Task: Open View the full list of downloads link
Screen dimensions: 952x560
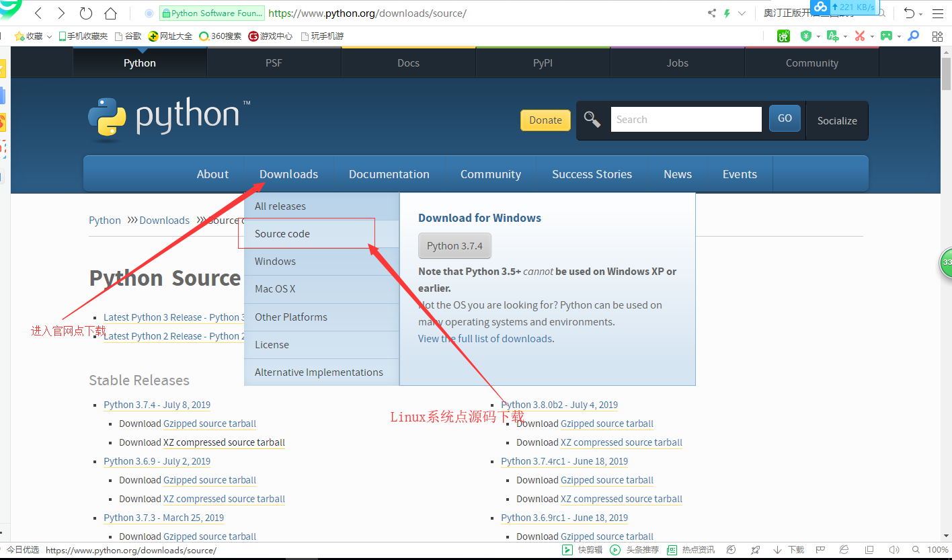Action: coord(485,339)
